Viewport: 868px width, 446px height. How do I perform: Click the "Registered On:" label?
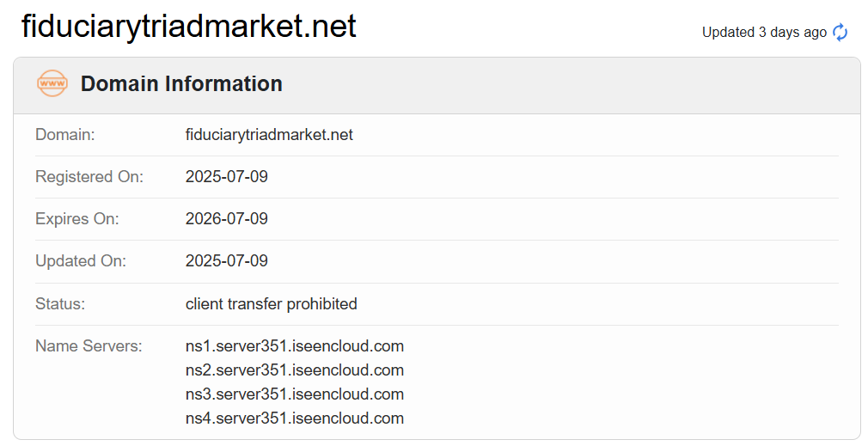click(89, 177)
